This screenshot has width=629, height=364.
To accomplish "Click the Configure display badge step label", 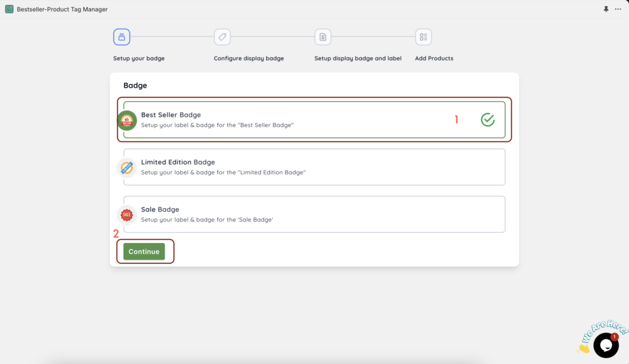I will coord(249,58).
